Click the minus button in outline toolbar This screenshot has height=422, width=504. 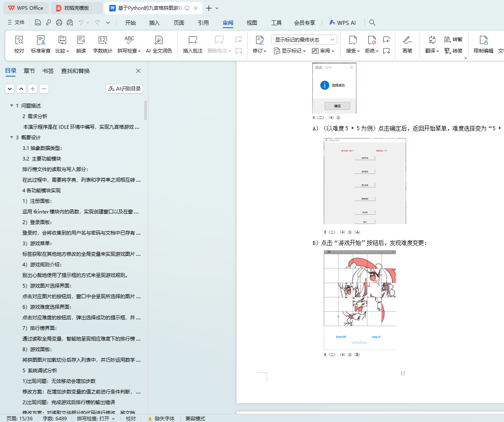[44, 88]
